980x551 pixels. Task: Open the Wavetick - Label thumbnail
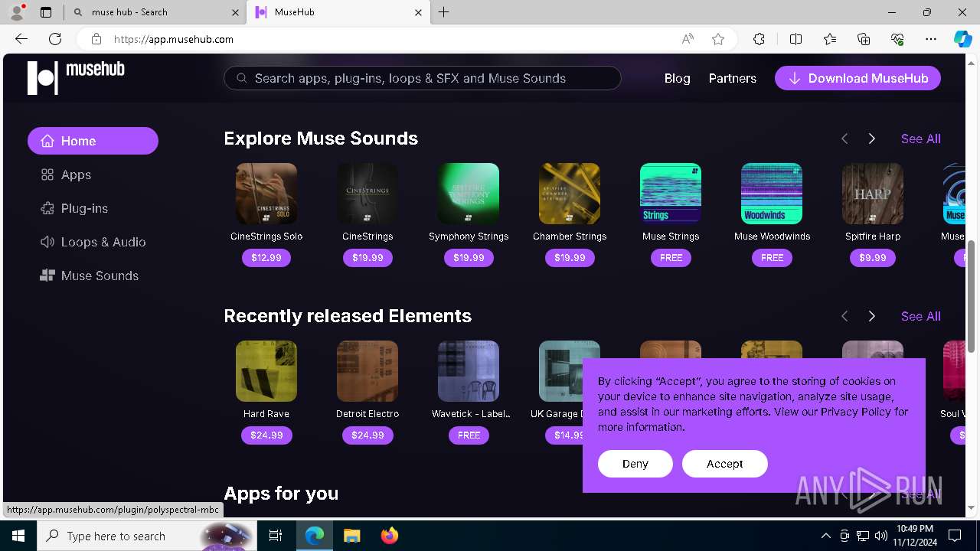(x=469, y=371)
